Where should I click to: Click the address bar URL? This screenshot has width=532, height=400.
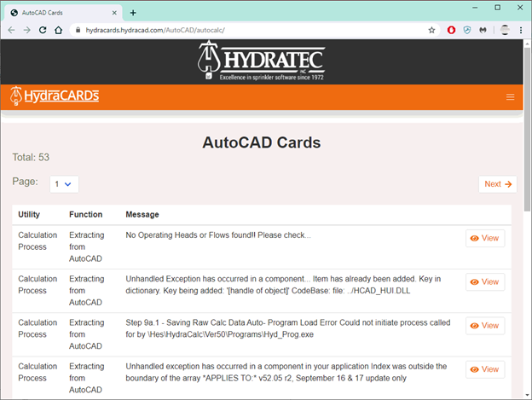pos(155,30)
